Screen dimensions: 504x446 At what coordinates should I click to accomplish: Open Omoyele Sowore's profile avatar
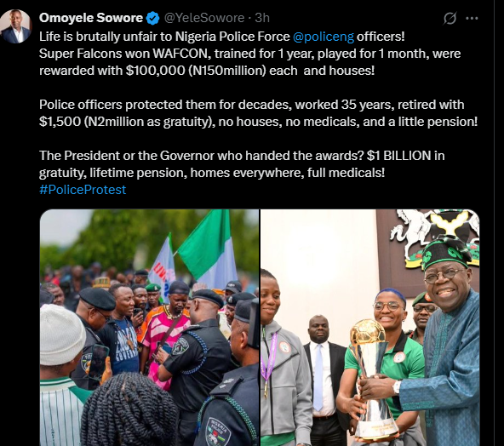(15, 26)
